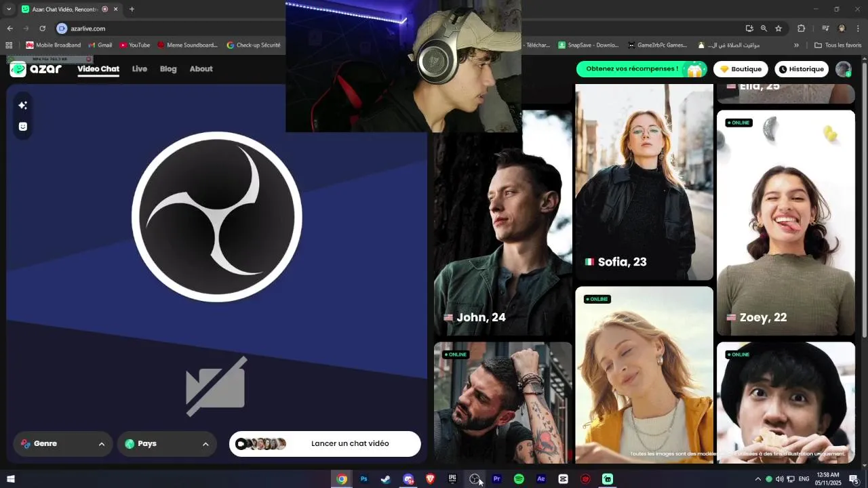Open a new browser tab
Screen dimensions: 868x488
pos(132,9)
